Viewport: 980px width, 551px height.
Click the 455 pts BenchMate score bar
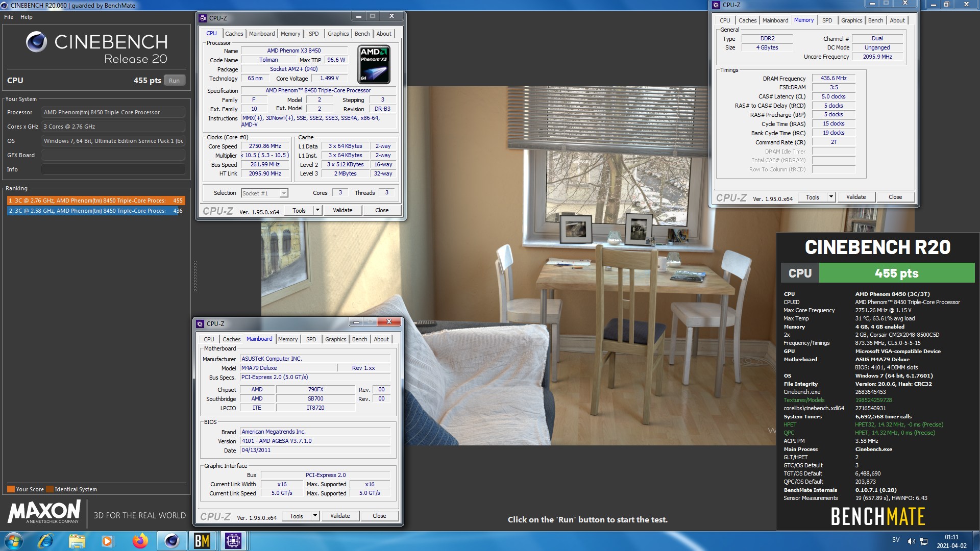tap(896, 273)
